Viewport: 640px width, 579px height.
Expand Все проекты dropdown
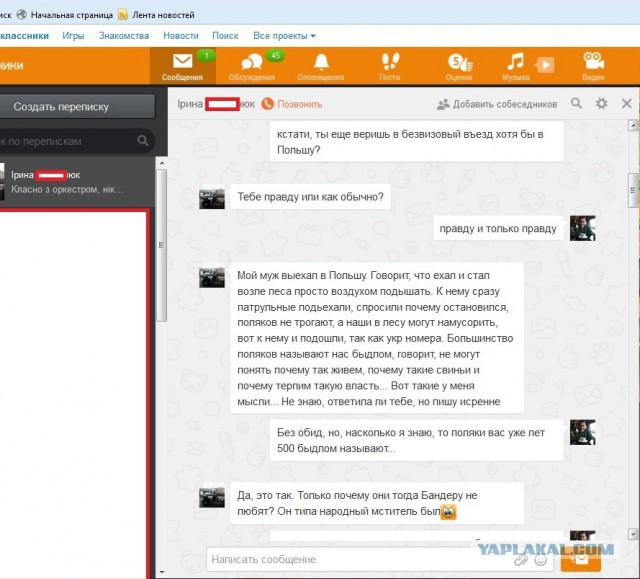[x=284, y=35]
